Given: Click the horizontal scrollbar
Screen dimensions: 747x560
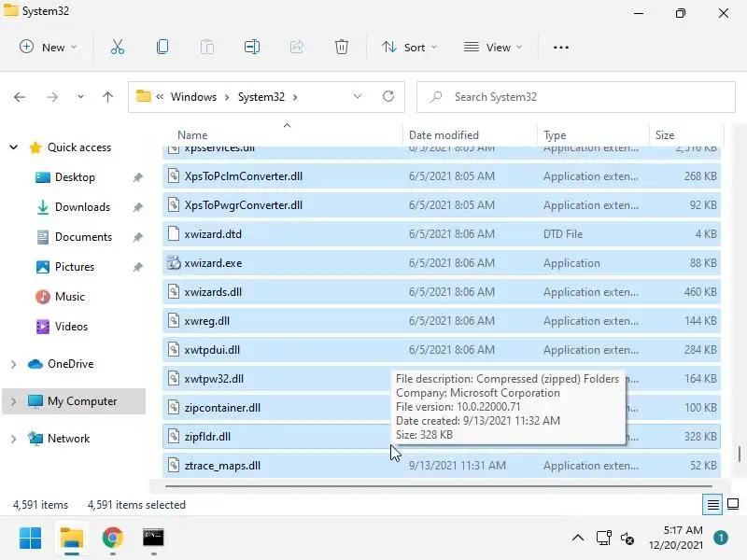Looking at the screenshot, I should pyautogui.click(x=439, y=486).
